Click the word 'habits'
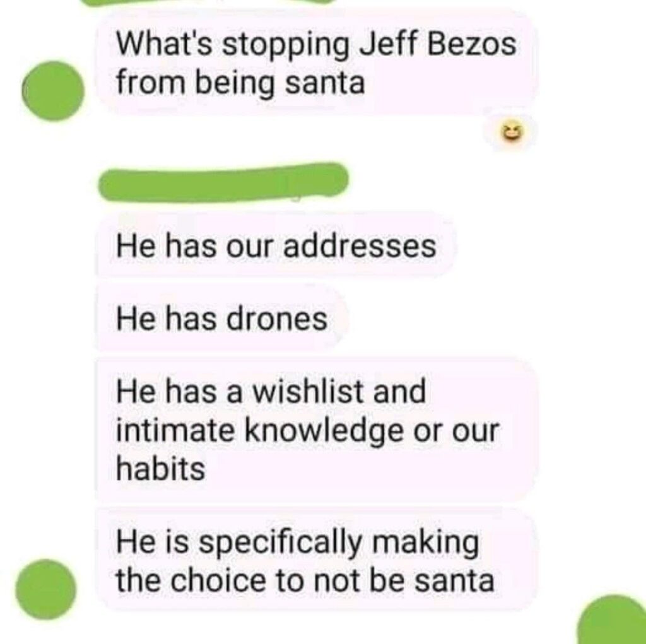The image size is (646, 644). (161, 469)
